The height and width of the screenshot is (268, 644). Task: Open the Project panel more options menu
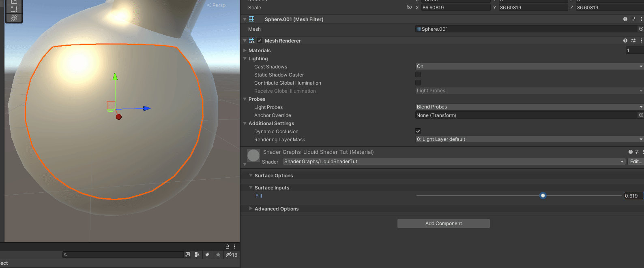tap(234, 247)
